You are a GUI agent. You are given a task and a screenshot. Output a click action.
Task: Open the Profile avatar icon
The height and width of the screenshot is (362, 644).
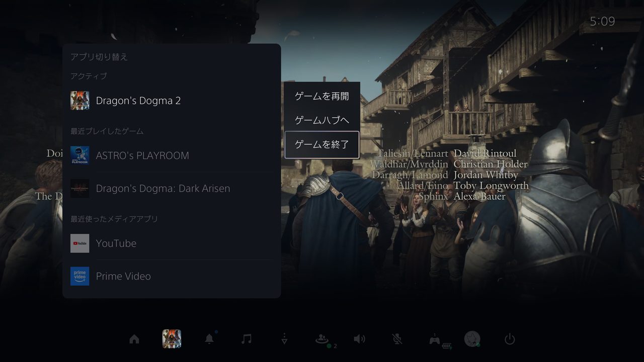[472, 339]
